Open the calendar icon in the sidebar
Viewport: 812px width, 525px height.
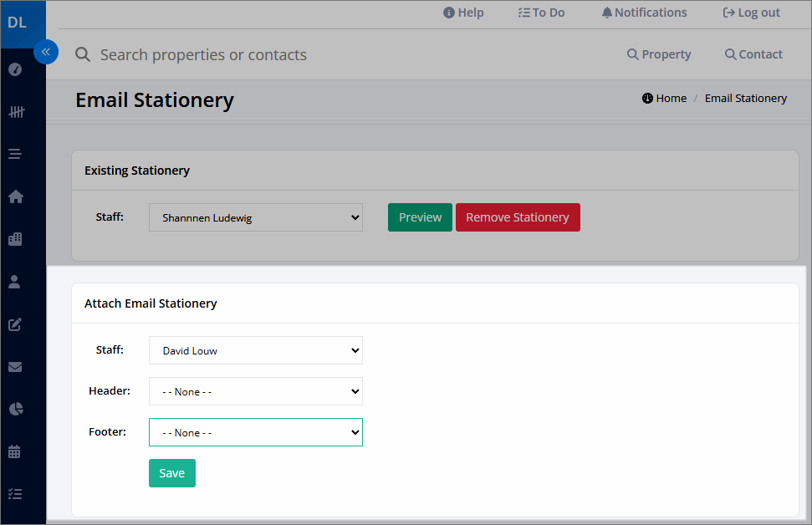14,451
